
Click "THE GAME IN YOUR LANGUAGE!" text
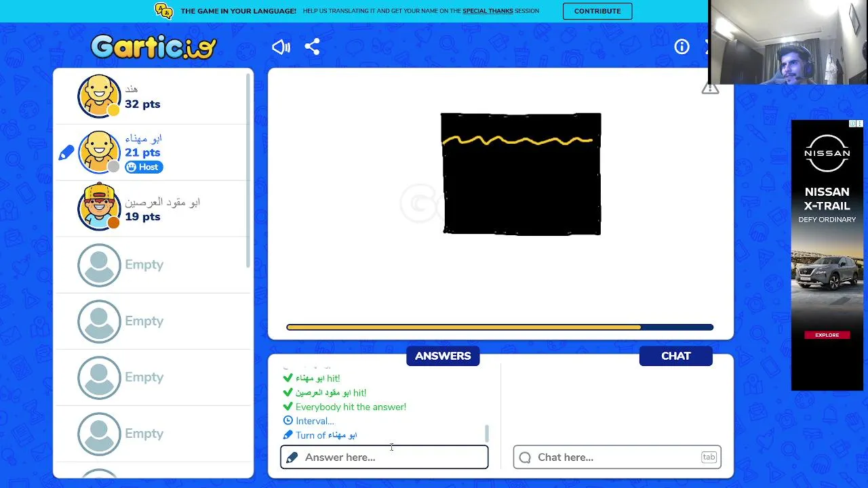(238, 11)
